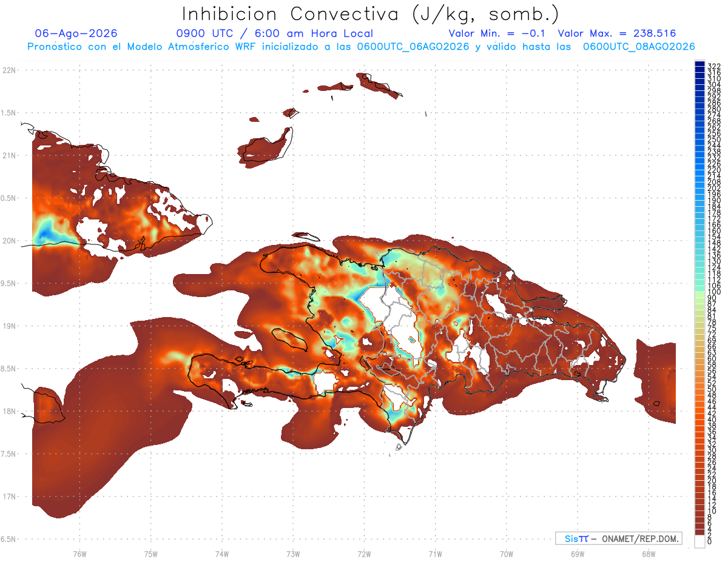This screenshot has height=562, width=728.
Task: Click the "76W" longitude label
Action: (x=79, y=553)
